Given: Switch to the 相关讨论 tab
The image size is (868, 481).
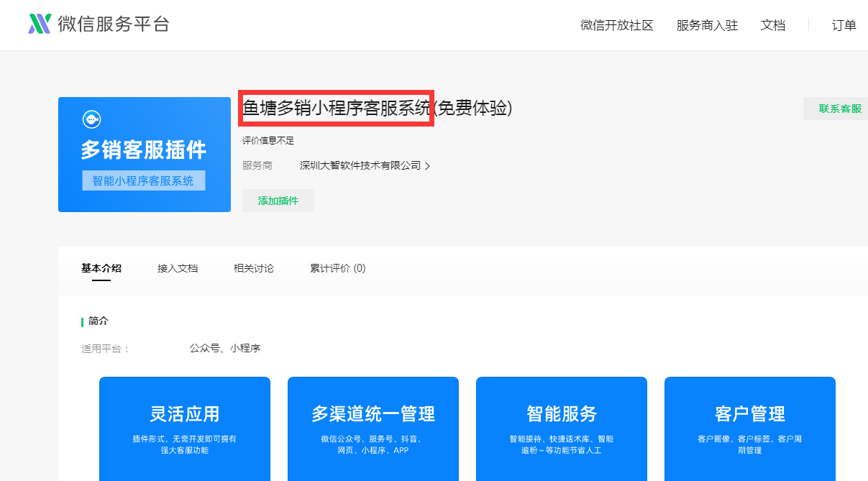Looking at the screenshot, I should (x=254, y=268).
